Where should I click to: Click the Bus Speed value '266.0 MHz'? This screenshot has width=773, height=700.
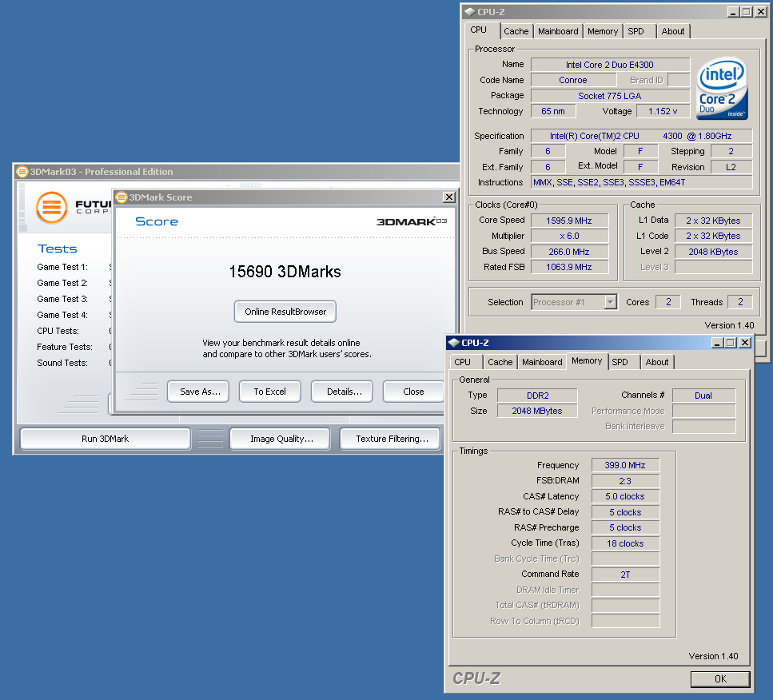coord(569,252)
